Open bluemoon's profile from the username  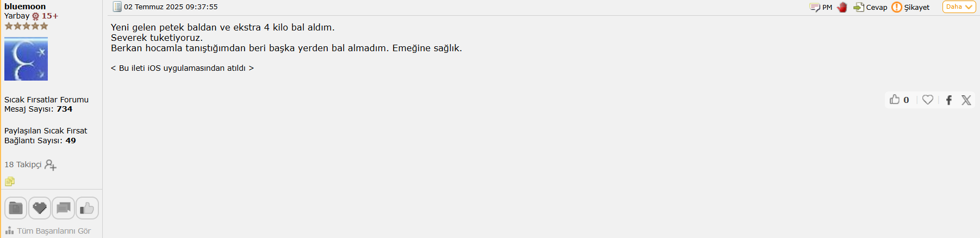click(x=25, y=7)
